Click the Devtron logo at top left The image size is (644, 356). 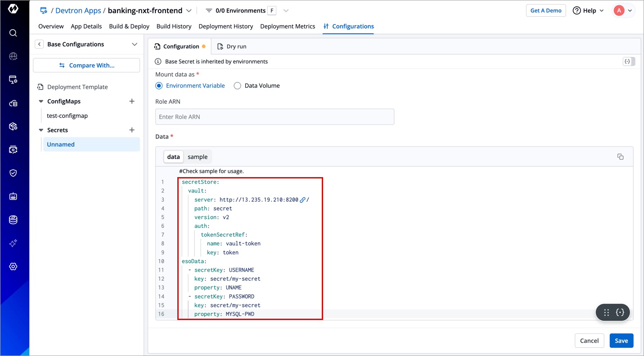pyautogui.click(x=13, y=9)
